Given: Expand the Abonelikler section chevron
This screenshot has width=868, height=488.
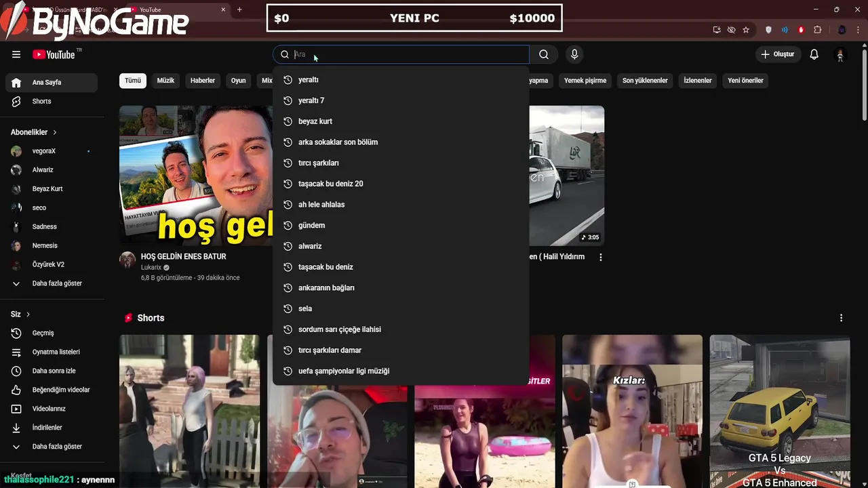Looking at the screenshot, I should [55, 132].
